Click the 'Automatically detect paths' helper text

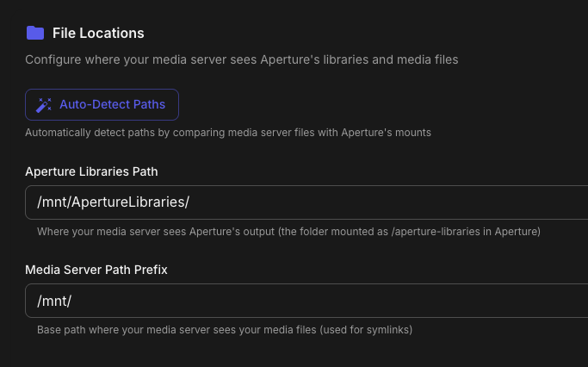pyautogui.click(x=227, y=133)
